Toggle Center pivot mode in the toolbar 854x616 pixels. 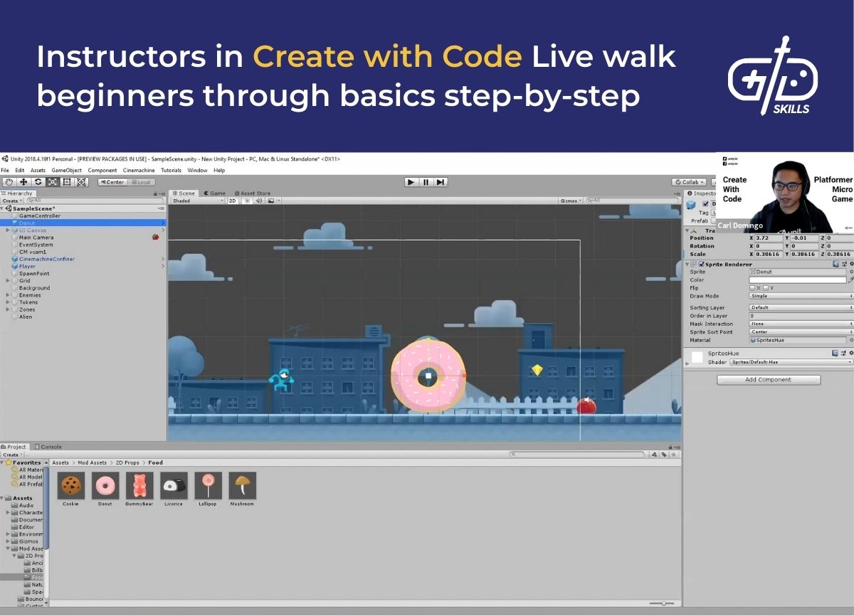(112, 182)
